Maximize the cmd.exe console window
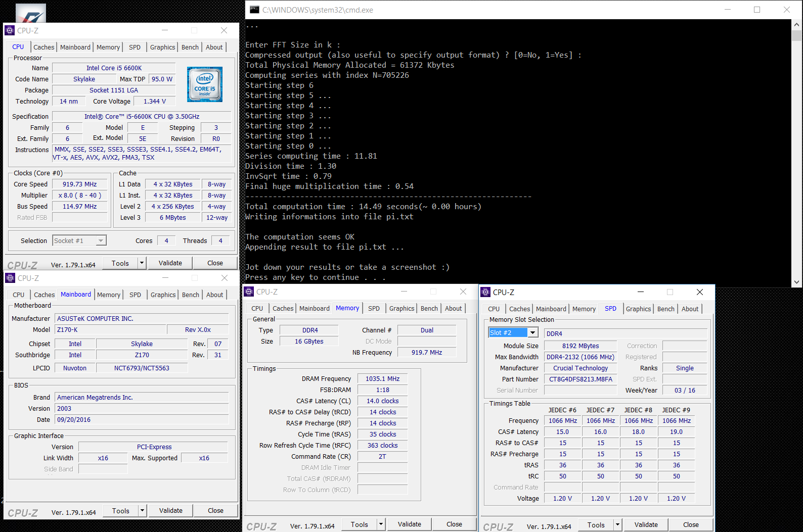The width and height of the screenshot is (803, 532). 757,10
